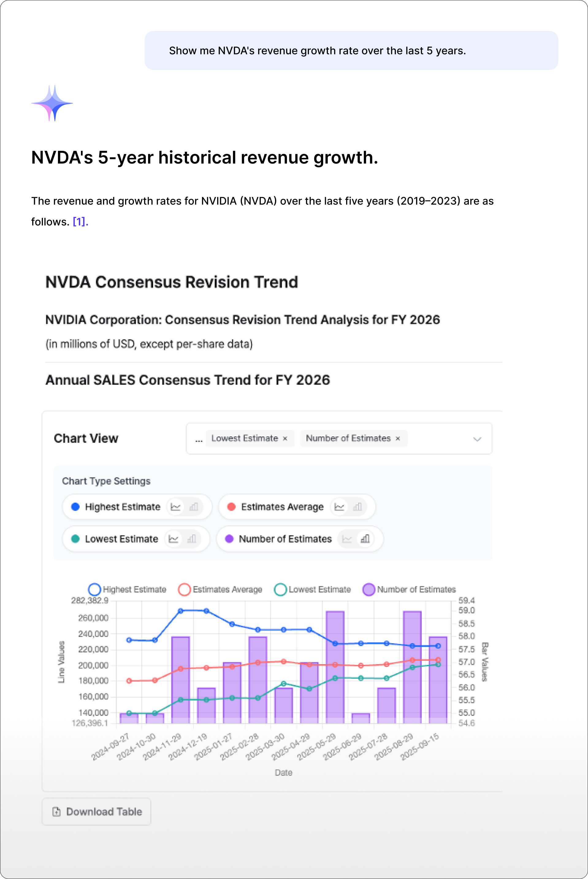This screenshot has width=588, height=879.
Task: Set Estimates Average to line chart
Action: 339,507
